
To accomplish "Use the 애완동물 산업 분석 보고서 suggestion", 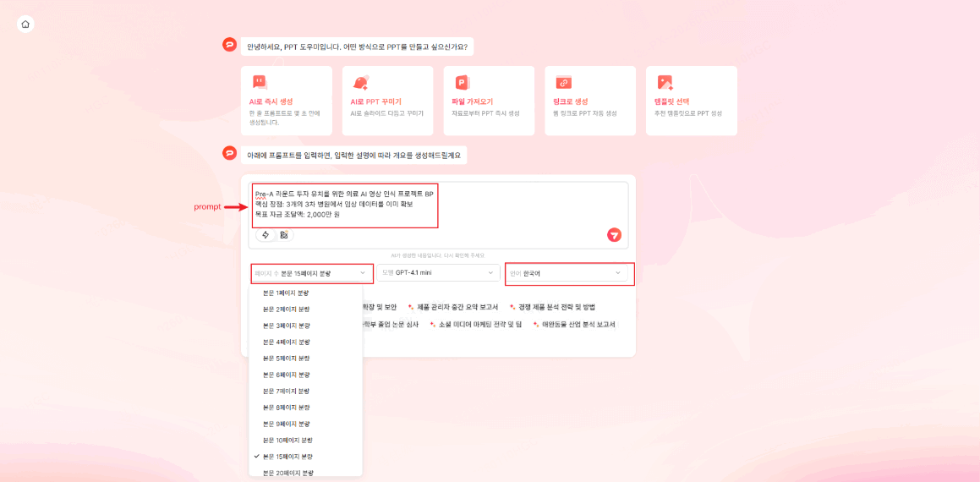I will [x=574, y=325].
